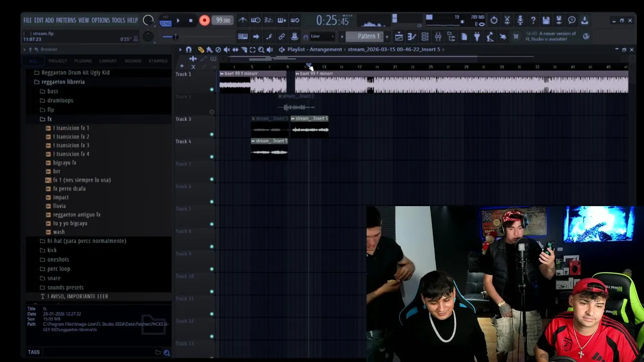Toggle auto scrolling arrow button

click(x=256, y=36)
